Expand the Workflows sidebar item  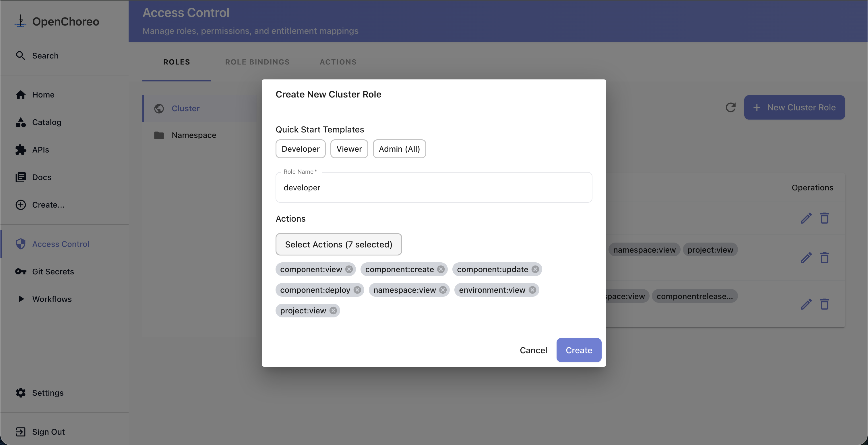52,299
